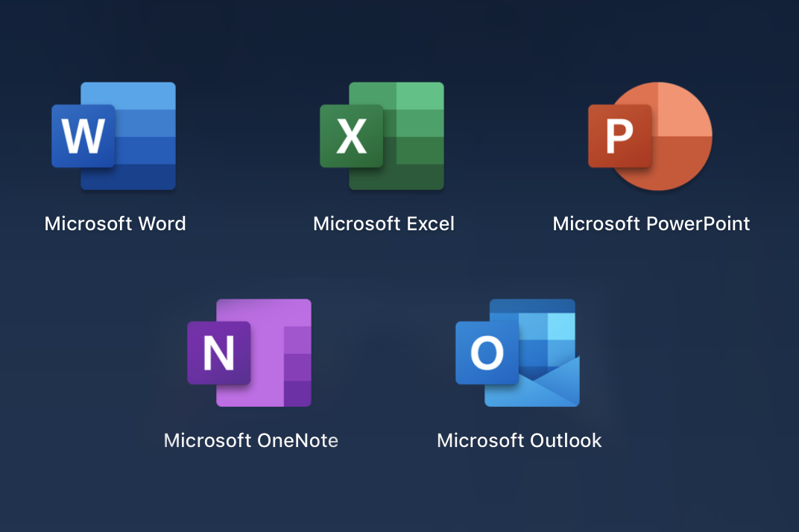
Task: Click the 'Microsoft OneNote' text label
Action: [x=250, y=440]
